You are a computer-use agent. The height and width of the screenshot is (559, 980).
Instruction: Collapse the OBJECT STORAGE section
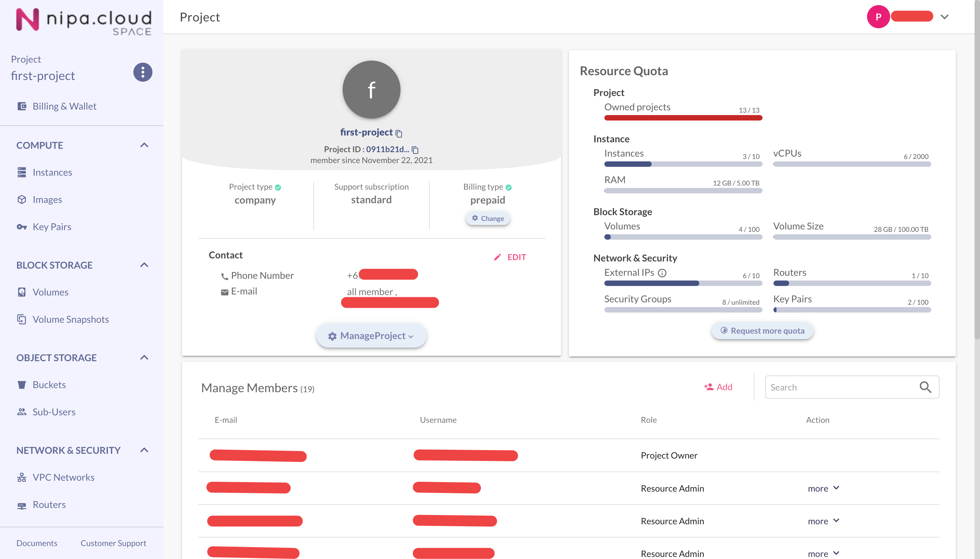click(144, 357)
